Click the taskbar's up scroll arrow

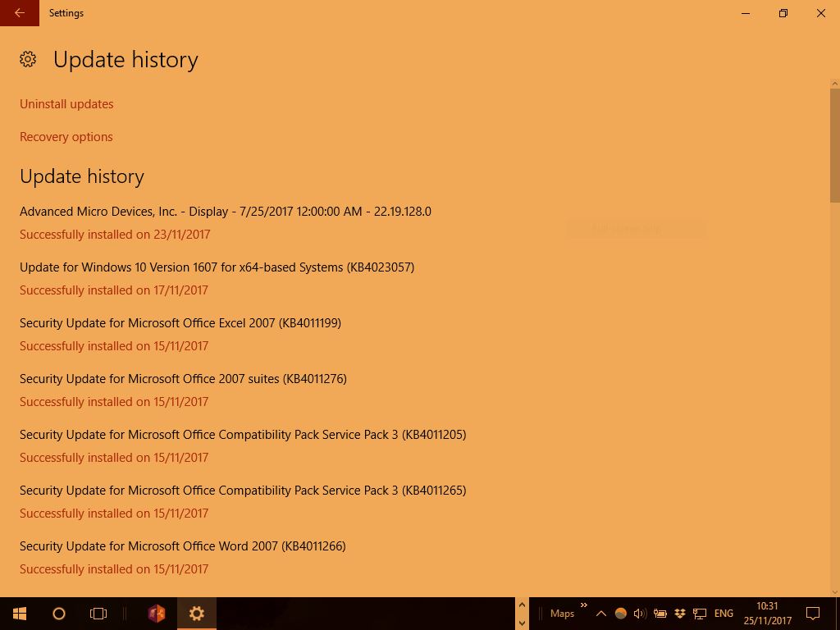click(522, 605)
